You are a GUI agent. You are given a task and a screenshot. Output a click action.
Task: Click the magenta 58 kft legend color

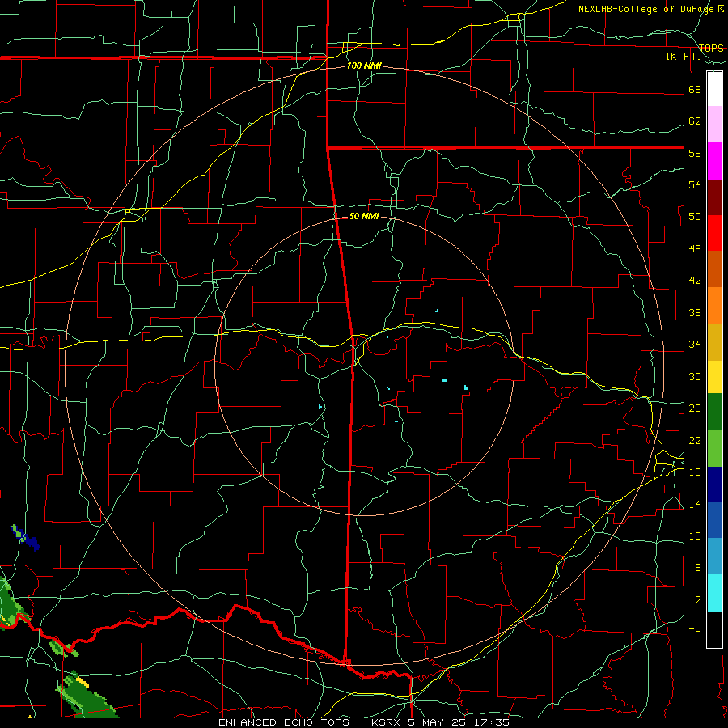pos(714,161)
